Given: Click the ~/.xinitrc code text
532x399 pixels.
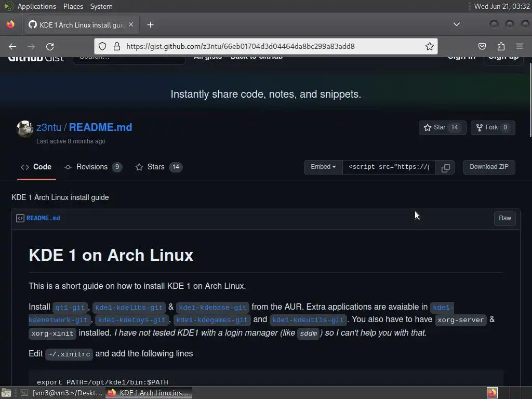Looking at the screenshot, I should [x=69, y=354].
